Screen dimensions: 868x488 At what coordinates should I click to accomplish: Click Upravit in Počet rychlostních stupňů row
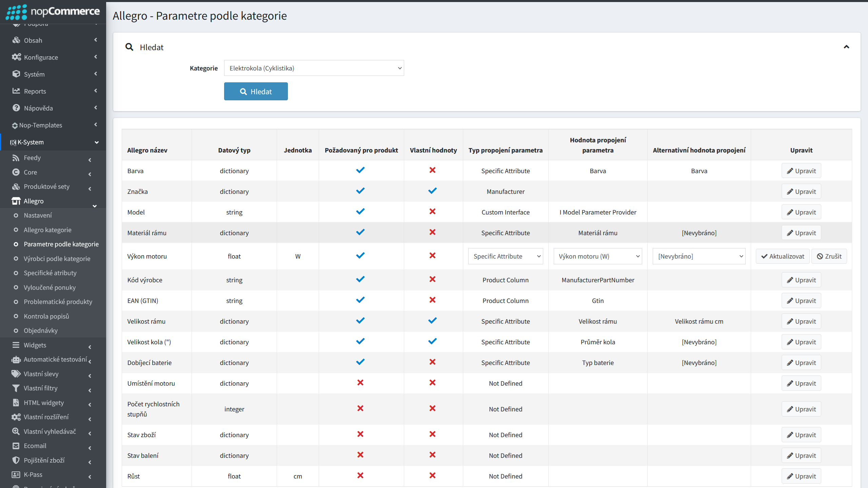pyautogui.click(x=801, y=409)
